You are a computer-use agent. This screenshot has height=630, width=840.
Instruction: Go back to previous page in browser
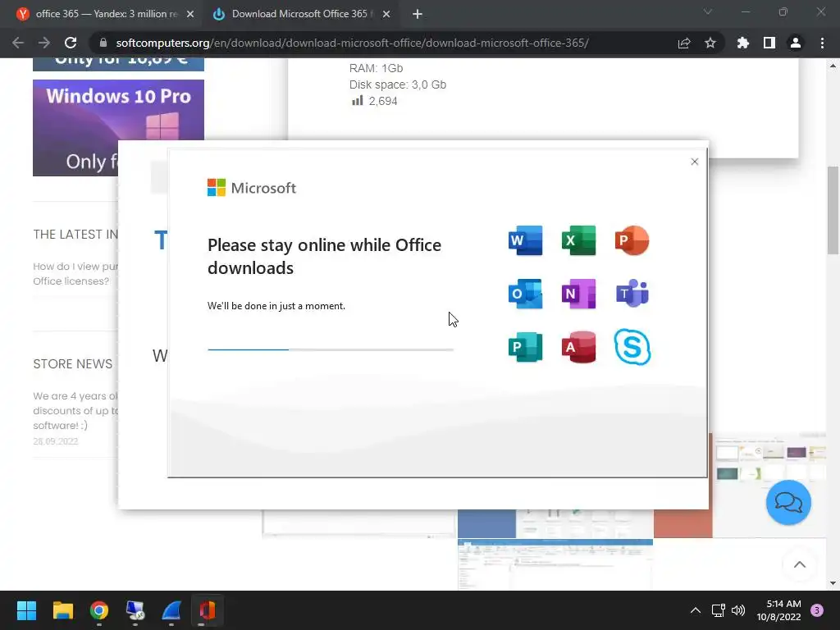point(18,43)
